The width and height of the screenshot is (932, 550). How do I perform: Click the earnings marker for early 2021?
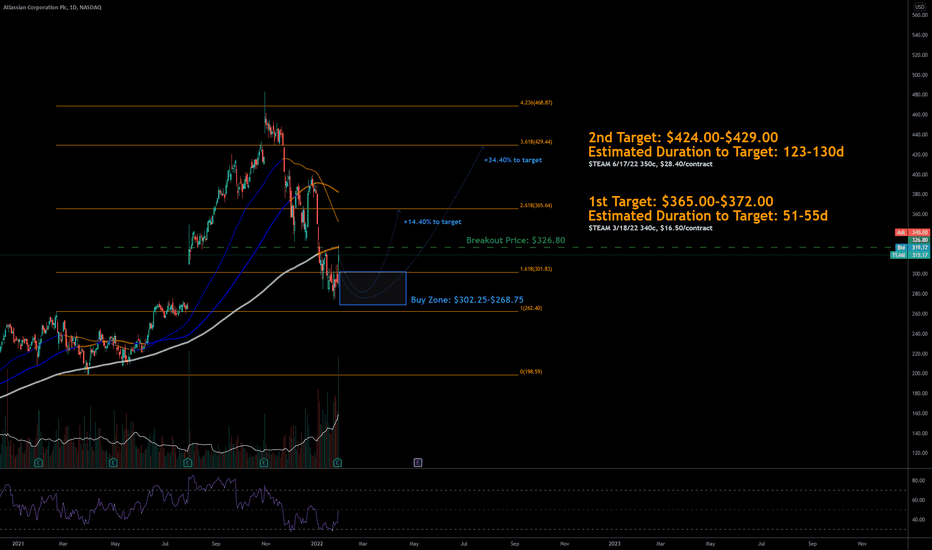coord(38,462)
